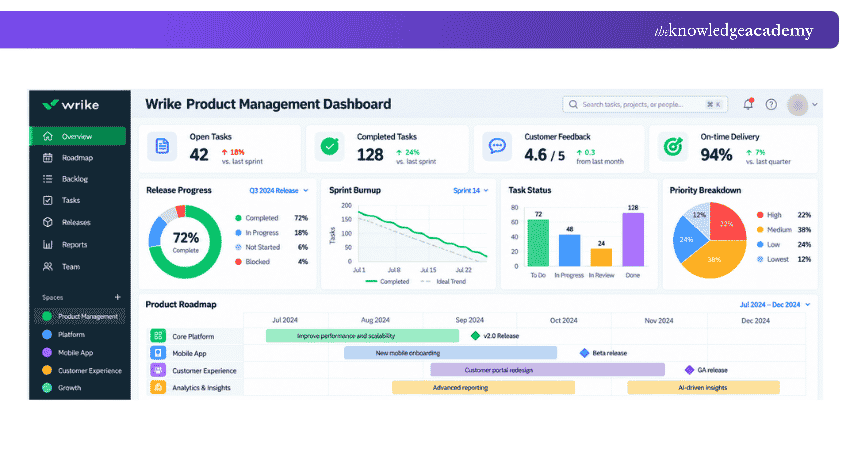The width and height of the screenshot is (850, 450).
Task: Click the Mobile App row icon
Action: pos(158,353)
